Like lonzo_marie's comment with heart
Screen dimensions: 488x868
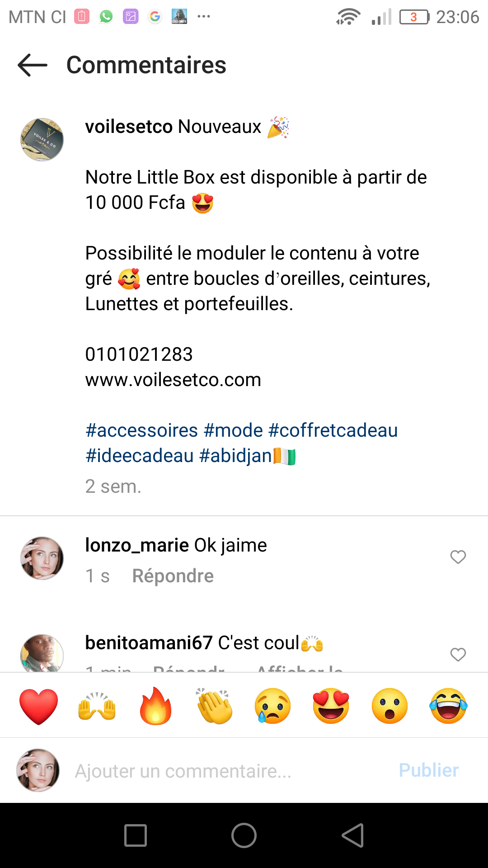(x=458, y=557)
